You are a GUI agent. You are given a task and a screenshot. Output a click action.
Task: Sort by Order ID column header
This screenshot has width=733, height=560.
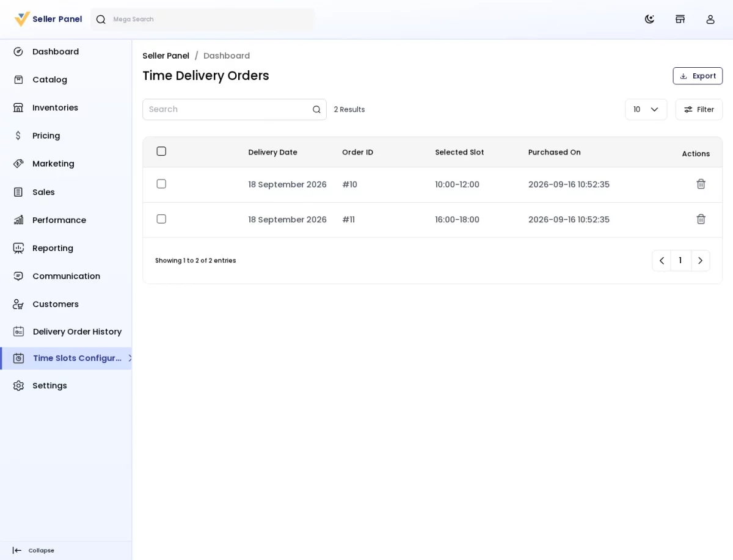(x=357, y=152)
